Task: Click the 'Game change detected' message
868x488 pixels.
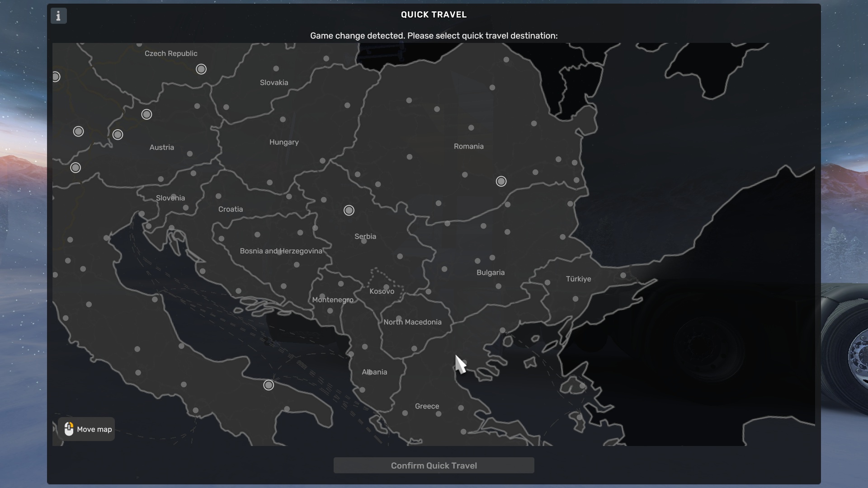Action: click(434, 36)
